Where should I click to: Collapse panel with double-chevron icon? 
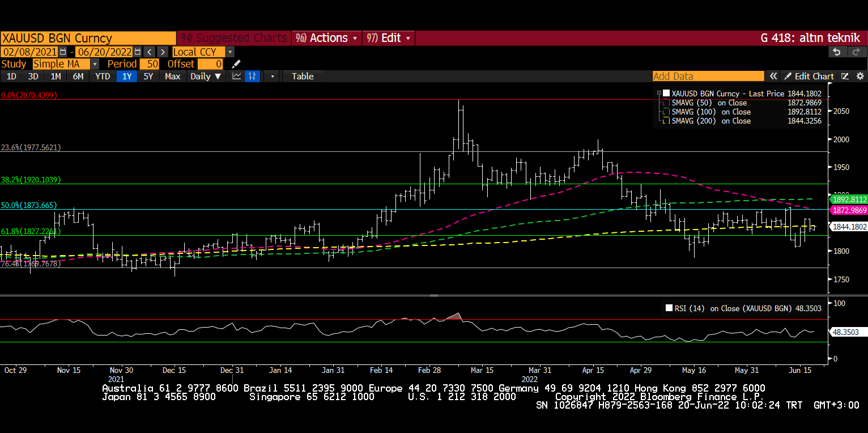(773, 76)
